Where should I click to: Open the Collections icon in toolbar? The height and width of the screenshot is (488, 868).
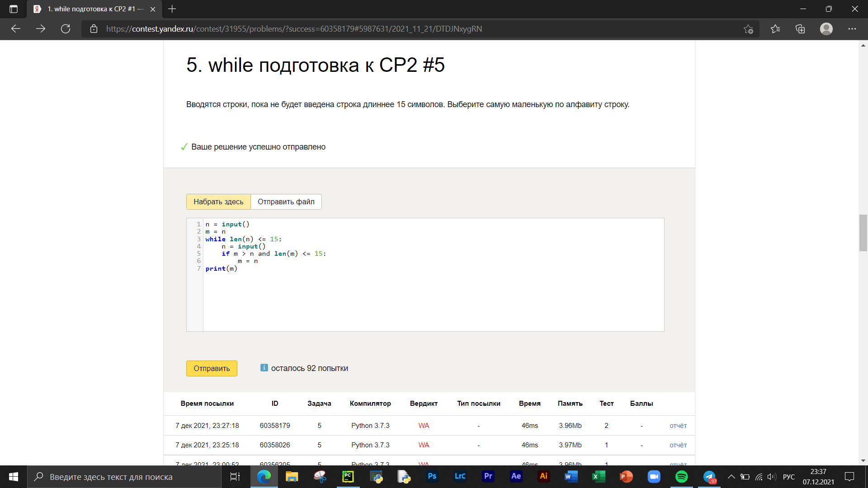(x=800, y=29)
